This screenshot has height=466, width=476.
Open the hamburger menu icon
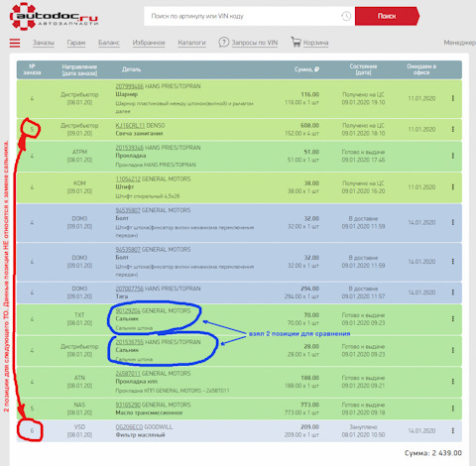coord(15,43)
